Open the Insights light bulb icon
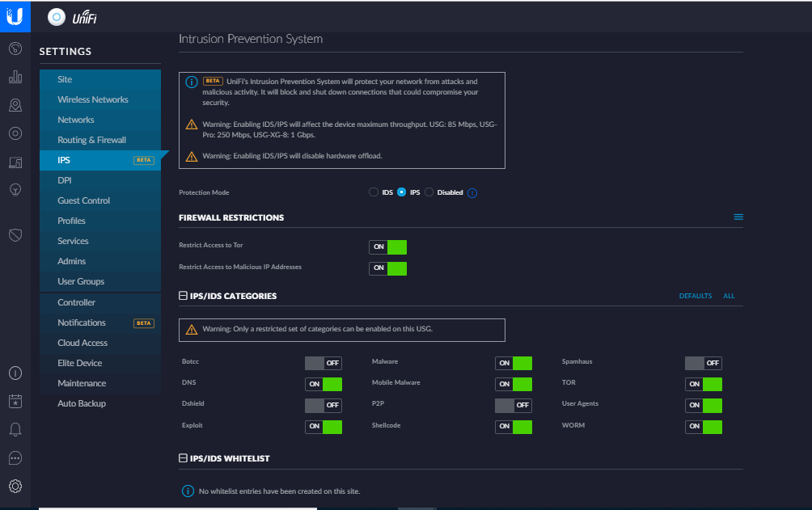The height and width of the screenshot is (510, 812). (x=15, y=190)
